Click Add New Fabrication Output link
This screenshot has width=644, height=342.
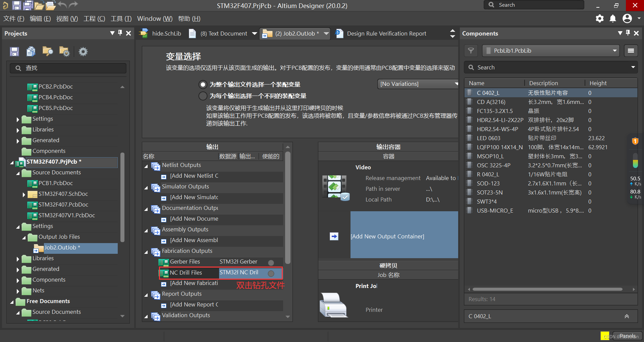click(194, 283)
